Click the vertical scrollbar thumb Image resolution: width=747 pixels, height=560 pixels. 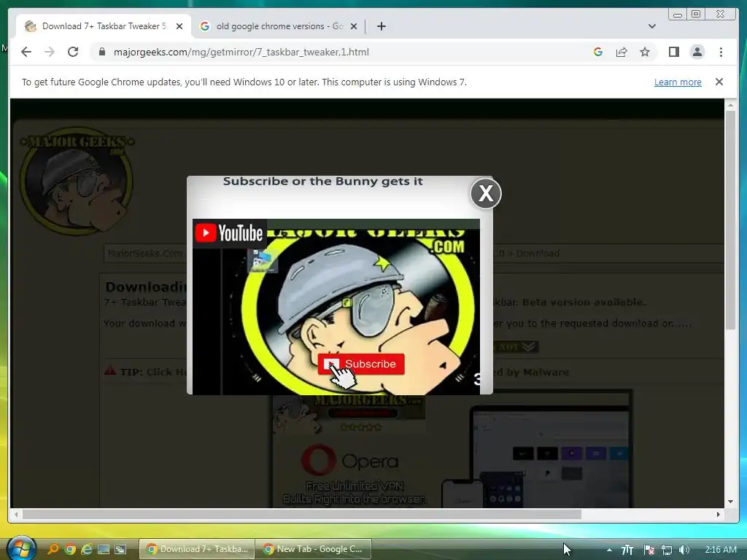(730, 219)
